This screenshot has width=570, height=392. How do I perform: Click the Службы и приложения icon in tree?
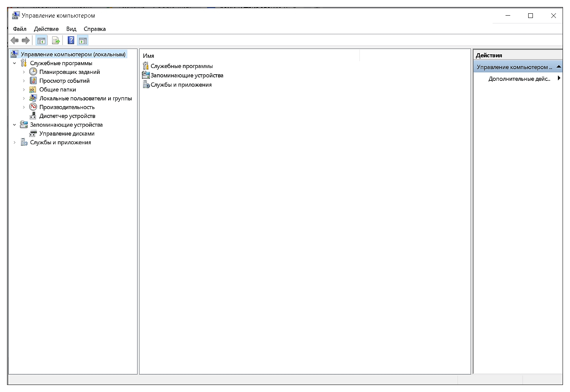coord(24,142)
